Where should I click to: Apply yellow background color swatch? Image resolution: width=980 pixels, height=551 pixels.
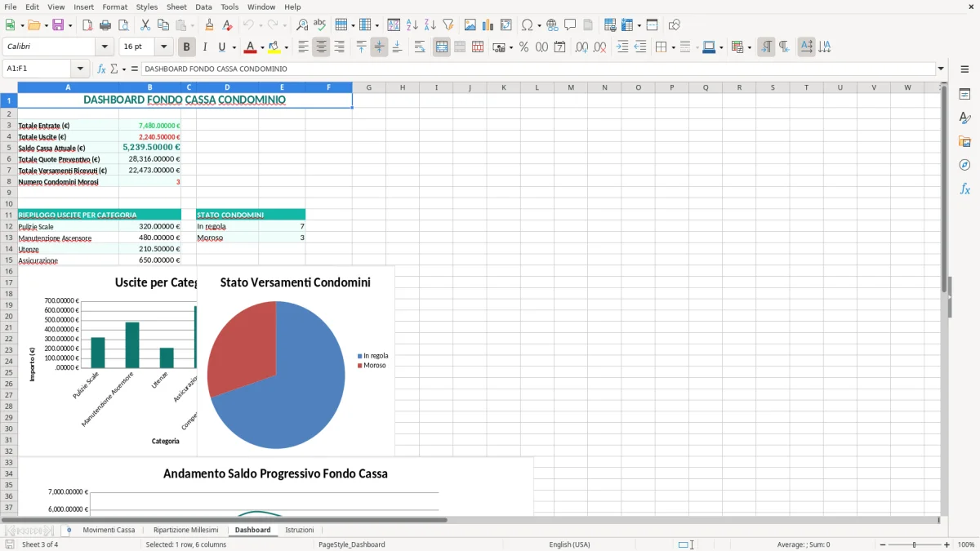point(274,47)
